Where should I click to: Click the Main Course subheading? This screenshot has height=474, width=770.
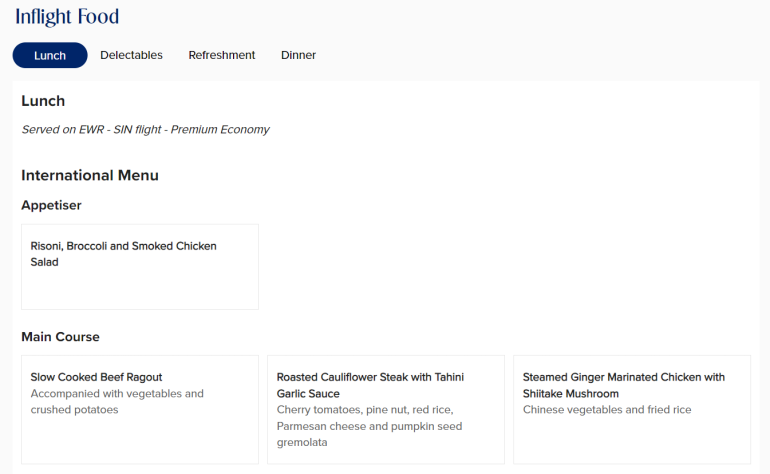tap(60, 337)
